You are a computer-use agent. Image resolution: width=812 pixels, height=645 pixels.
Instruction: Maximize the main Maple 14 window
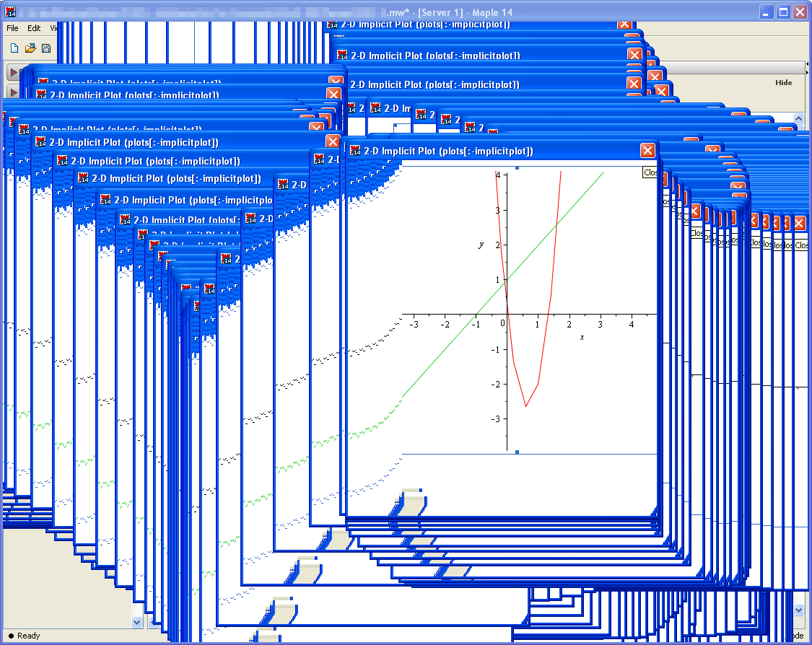pyautogui.click(x=783, y=12)
